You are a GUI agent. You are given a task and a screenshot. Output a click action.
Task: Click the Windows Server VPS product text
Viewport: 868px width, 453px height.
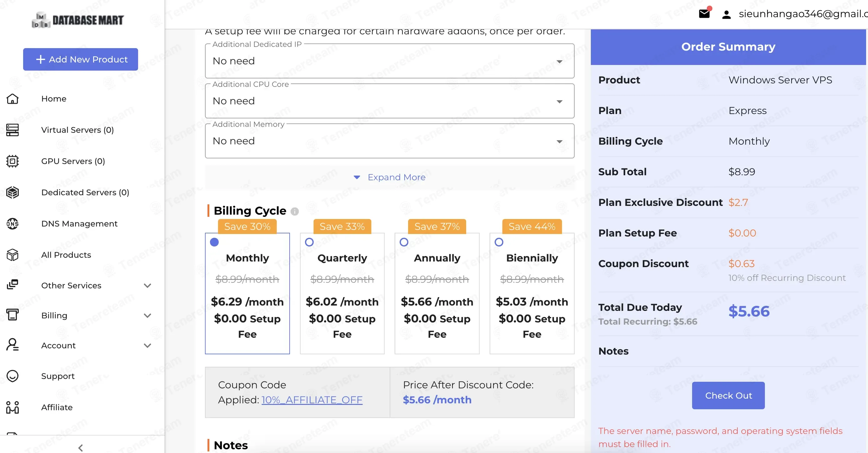coord(780,80)
